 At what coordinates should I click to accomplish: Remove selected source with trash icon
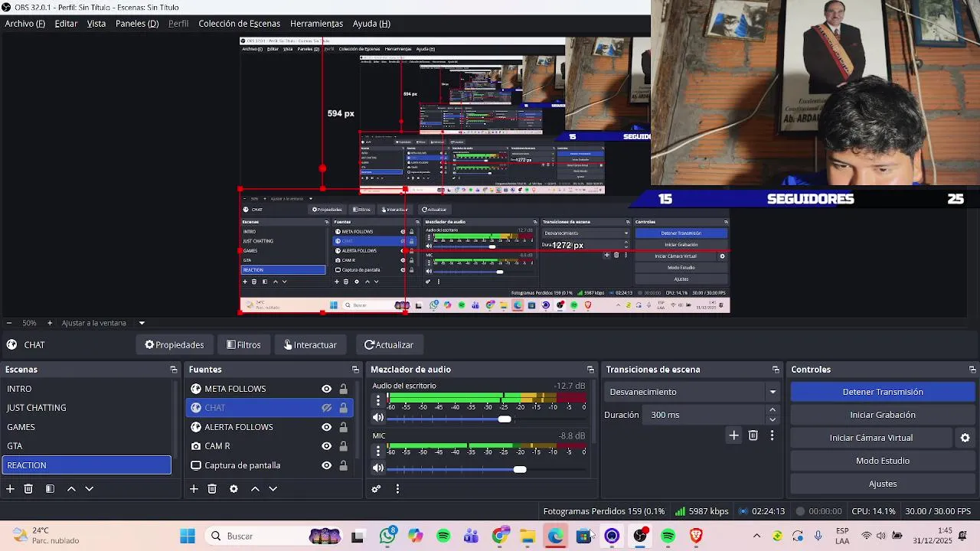[x=212, y=488]
